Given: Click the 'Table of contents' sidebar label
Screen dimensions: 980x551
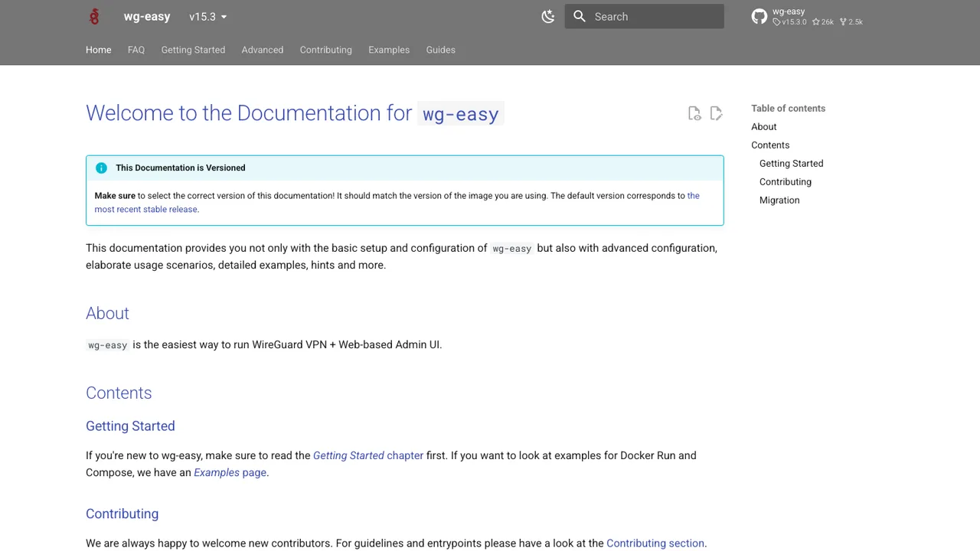Looking at the screenshot, I should pos(789,109).
